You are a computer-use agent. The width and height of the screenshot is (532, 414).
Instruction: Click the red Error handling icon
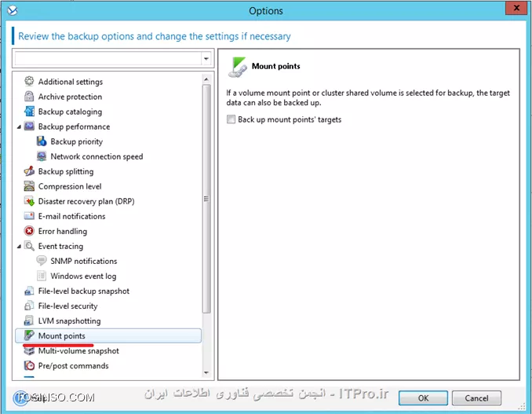click(x=29, y=231)
